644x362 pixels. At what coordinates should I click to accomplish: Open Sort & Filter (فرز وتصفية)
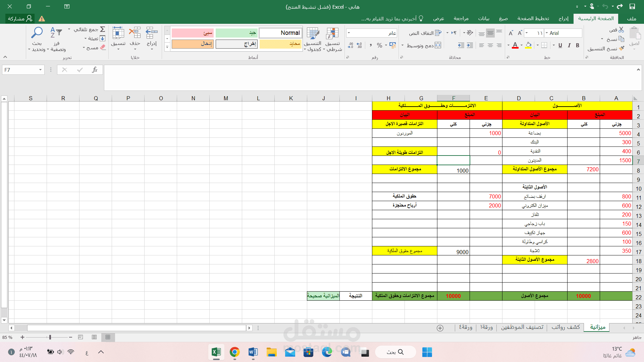click(56, 39)
